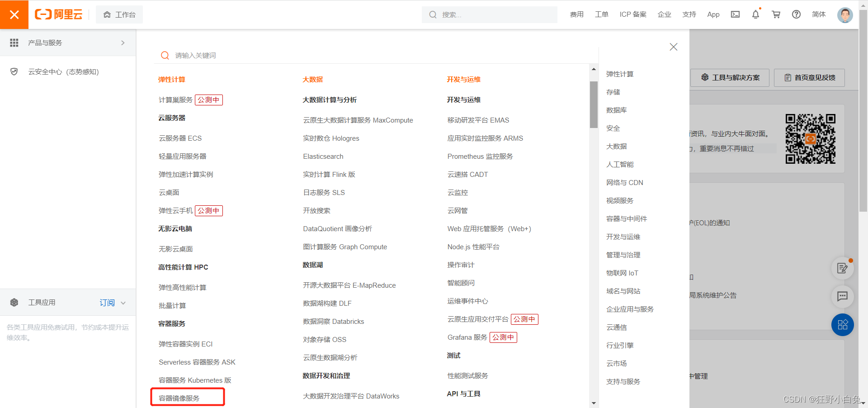Click product list scrollbar up arrow

click(594, 69)
